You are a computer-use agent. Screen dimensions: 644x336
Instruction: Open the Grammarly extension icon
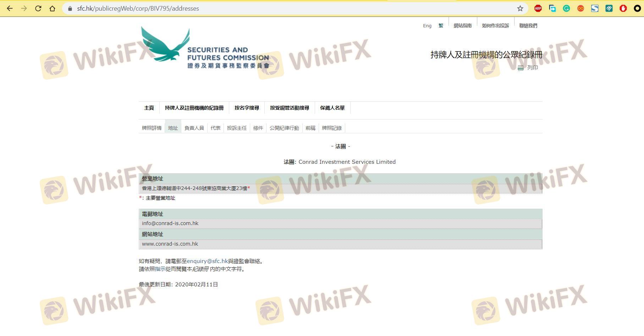coord(566,9)
